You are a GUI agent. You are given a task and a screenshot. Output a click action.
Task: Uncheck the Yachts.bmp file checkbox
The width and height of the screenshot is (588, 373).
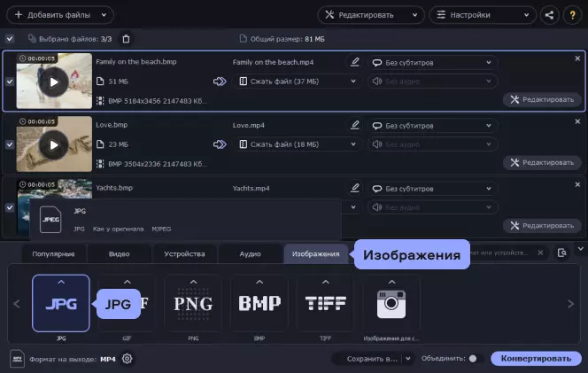coord(10,207)
